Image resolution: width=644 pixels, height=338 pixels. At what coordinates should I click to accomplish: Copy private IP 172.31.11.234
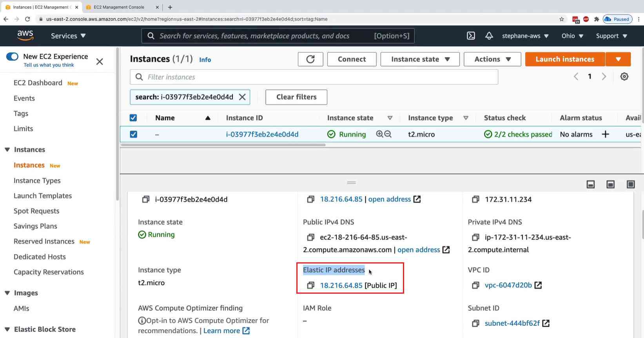(x=475, y=199)
